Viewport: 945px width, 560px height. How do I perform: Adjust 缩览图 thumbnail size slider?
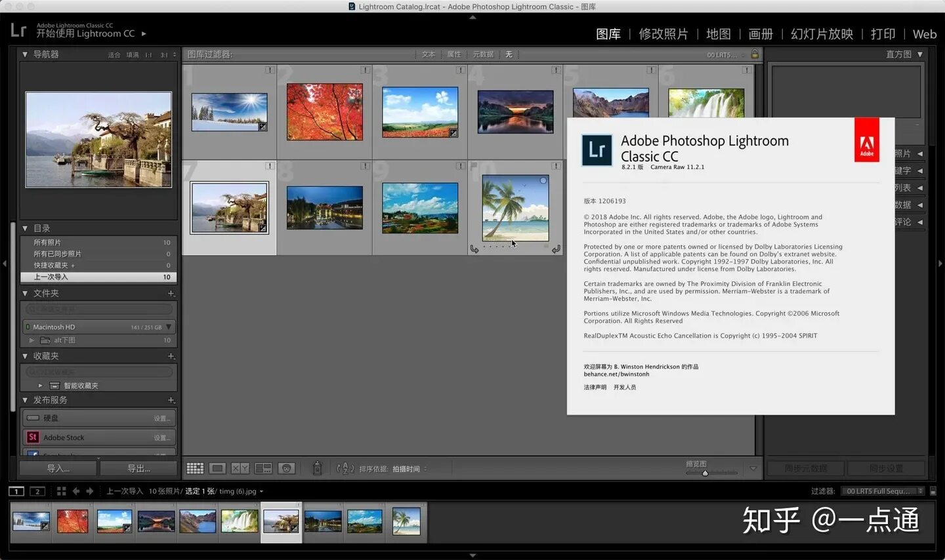[705, 473]
